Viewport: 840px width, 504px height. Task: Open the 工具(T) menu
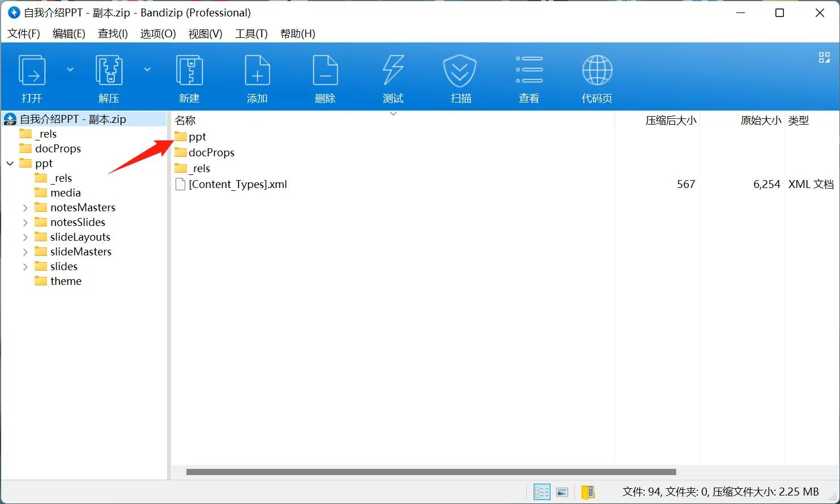(x=251, y=33)
